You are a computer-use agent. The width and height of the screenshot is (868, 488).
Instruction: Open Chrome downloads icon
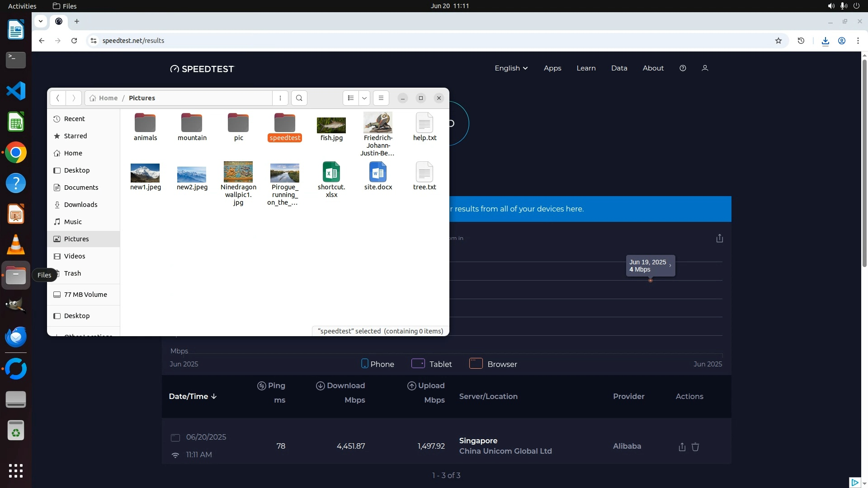tap(825, 41)
